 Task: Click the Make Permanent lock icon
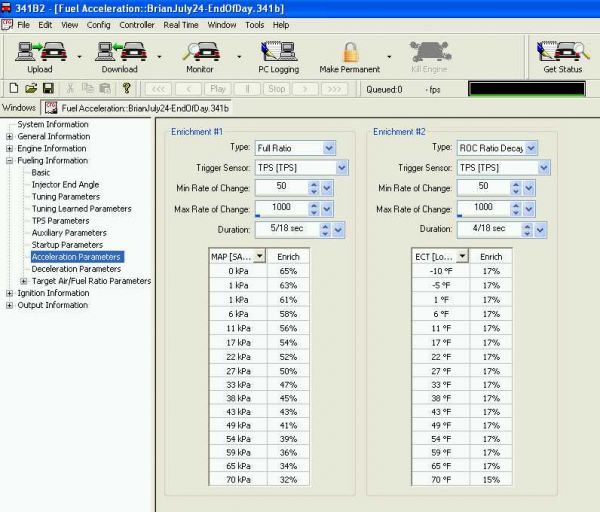tap(350, 52)
